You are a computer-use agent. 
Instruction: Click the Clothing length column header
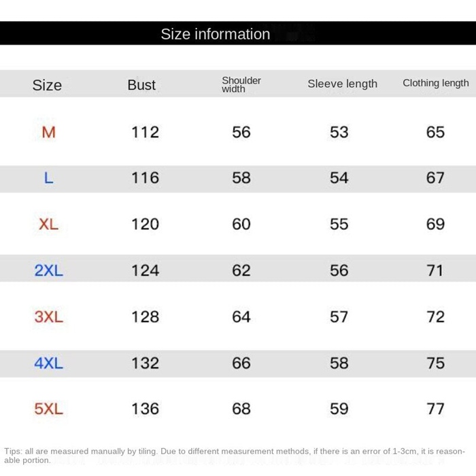tap(436, 83)
